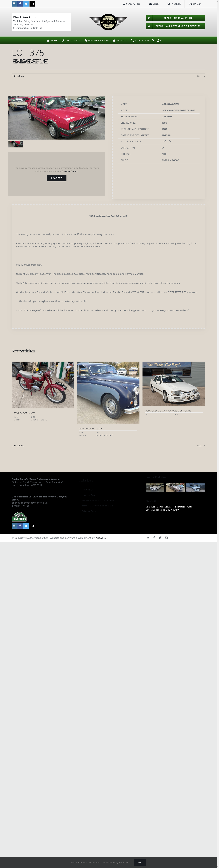Open Website Terms & Conditions footer link

click(98, 500)
